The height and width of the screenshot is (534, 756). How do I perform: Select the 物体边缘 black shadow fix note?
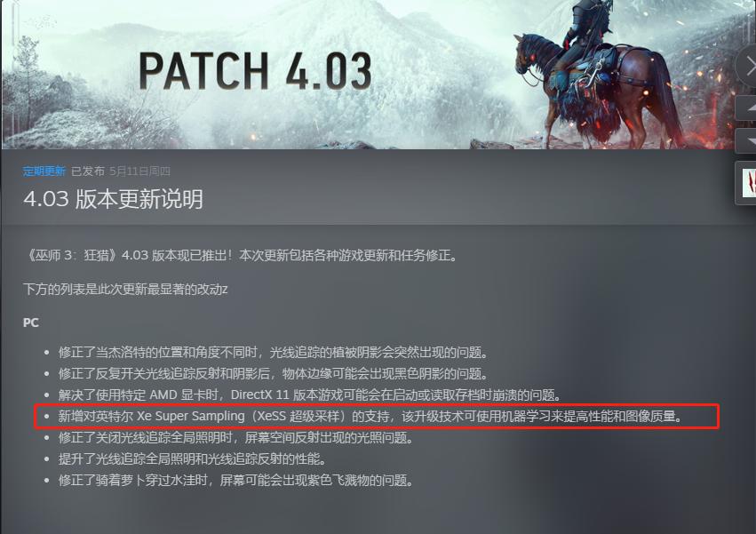click(274, 374)
